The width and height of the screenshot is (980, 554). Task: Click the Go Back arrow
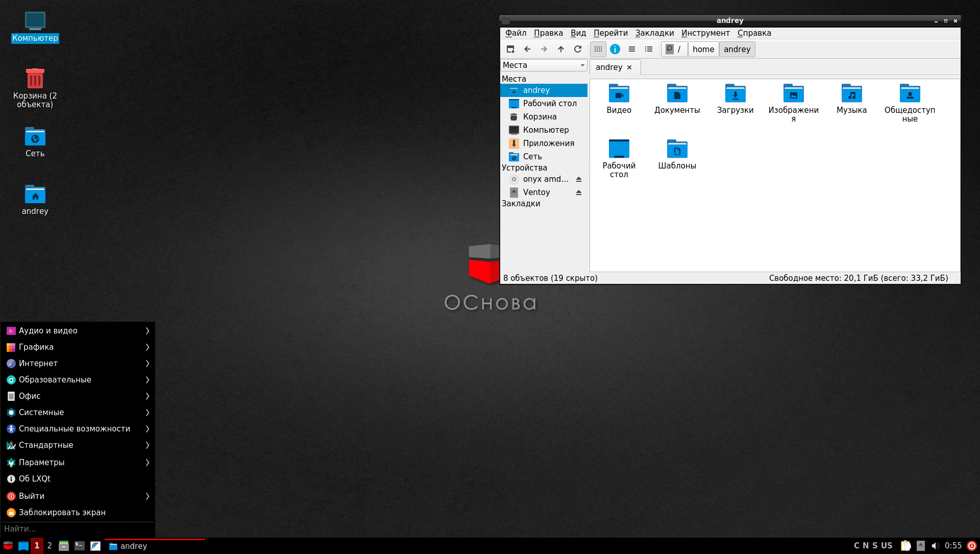527,49
